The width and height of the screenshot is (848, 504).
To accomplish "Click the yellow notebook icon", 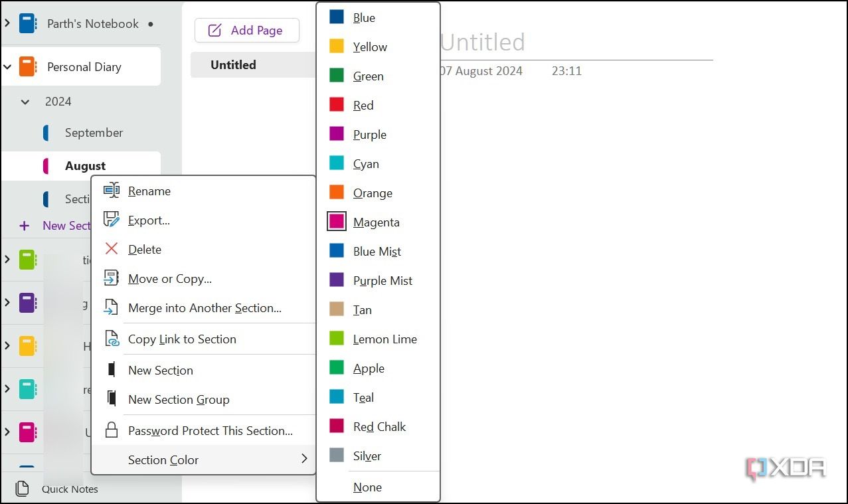I will (x=27, y=346).
